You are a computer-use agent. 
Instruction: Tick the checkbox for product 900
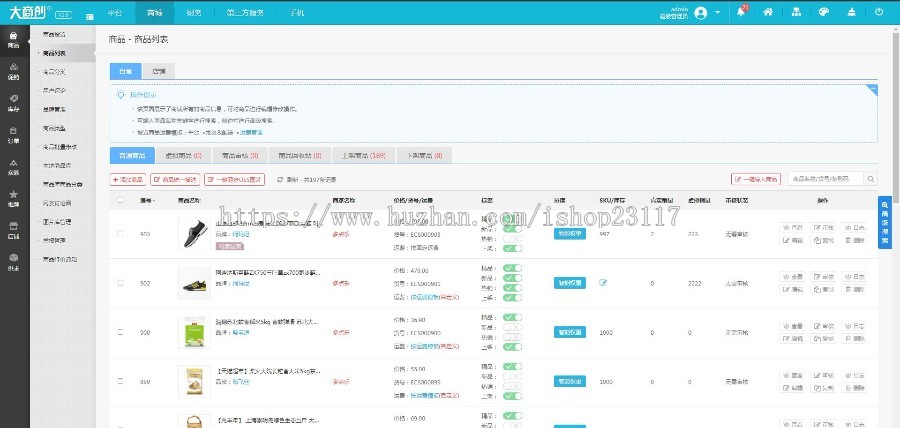(120, 332)
